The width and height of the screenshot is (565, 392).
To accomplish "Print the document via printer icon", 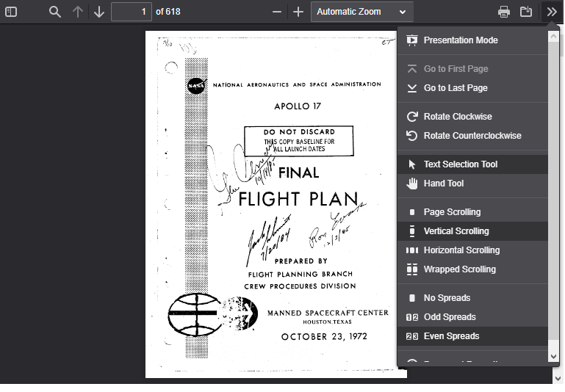I will coord(504,12).
